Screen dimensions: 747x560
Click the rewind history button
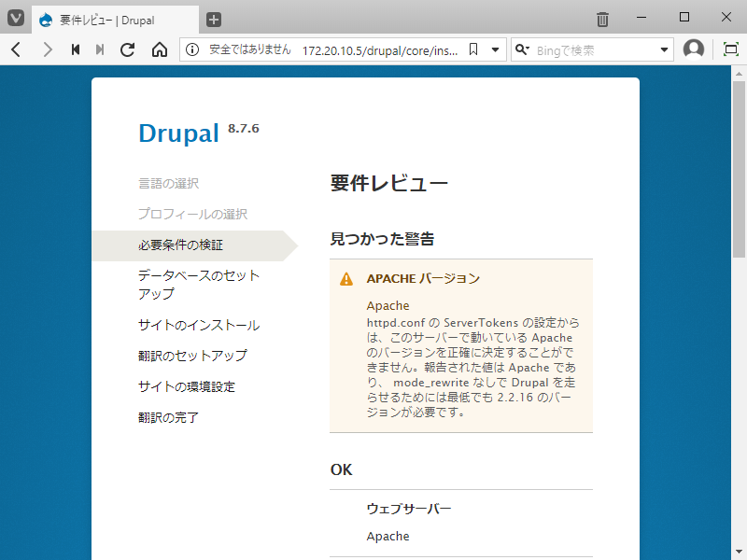point(76,49)
